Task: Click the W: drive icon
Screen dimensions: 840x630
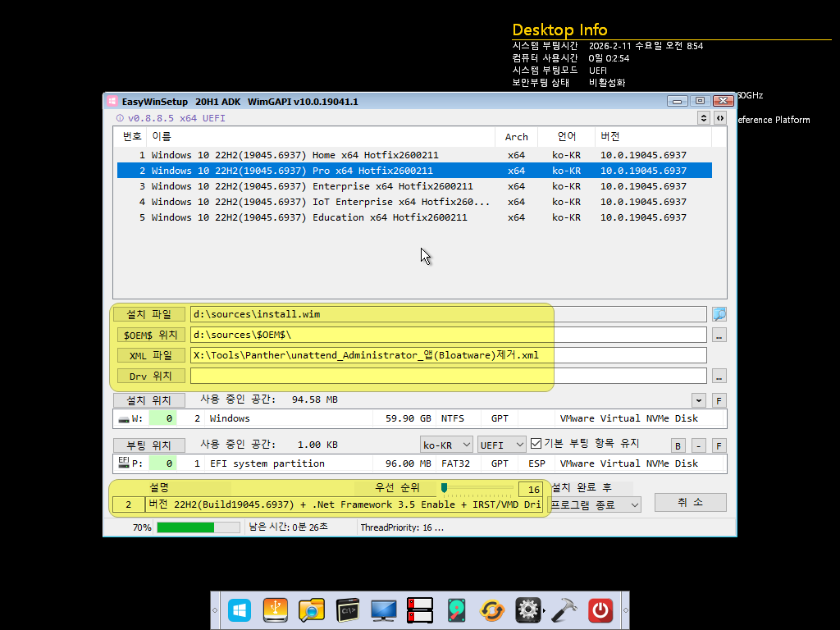Action: point(124,419)
